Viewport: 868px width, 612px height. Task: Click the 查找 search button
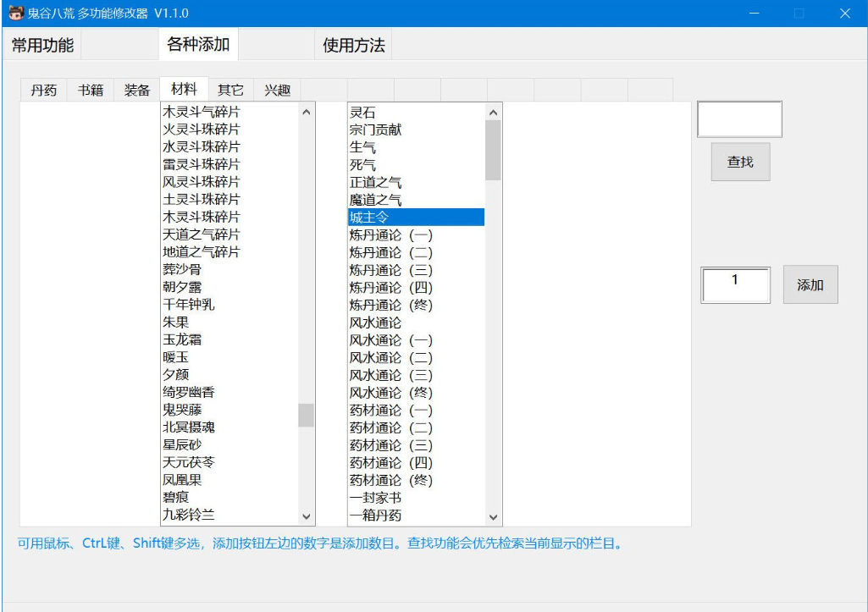pos(738,162)
